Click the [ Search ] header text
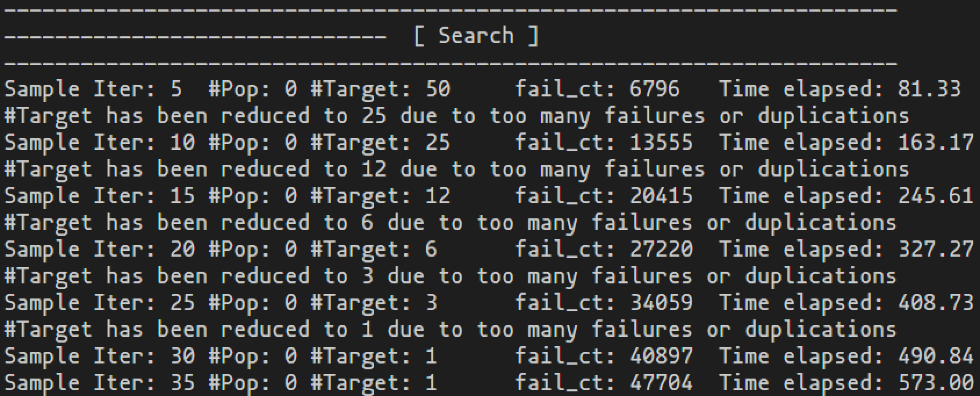 click(476, 36)
